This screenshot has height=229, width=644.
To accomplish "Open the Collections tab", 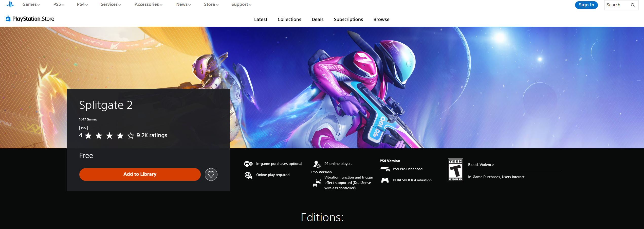I will click(x=289, y=20).
